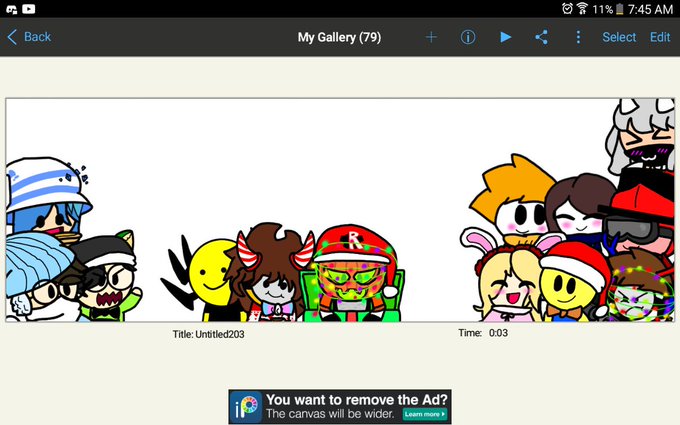Share the artwork with the share icon
The image size is (680, 425).
[541, 37]
